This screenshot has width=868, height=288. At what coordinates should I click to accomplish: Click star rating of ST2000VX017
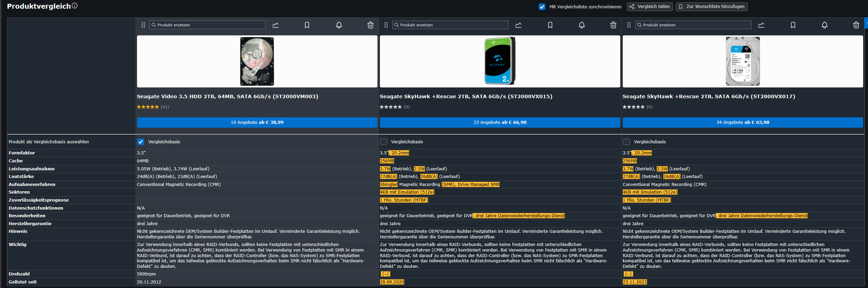[x=633, y=107]
